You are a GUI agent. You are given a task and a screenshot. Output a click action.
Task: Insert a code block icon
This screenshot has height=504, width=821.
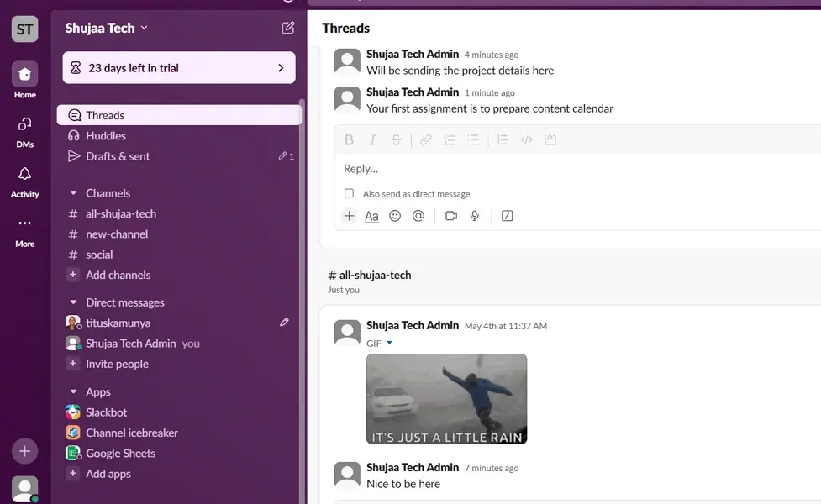[x=550, y=139]
